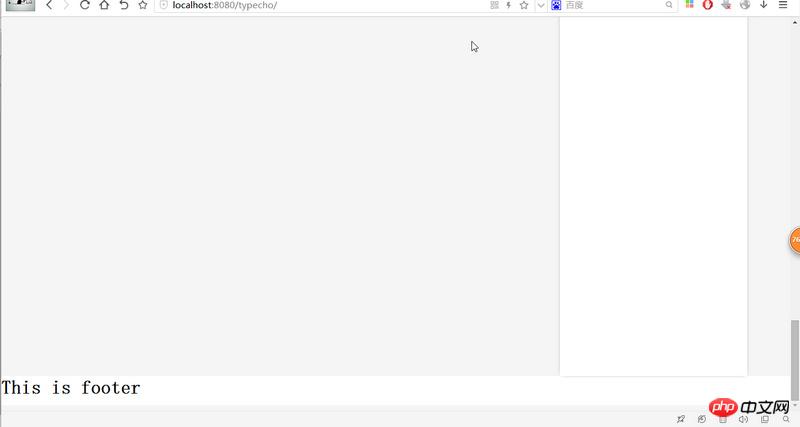Click the search magnifier in the Baidu box
This screenshot has width=800, height=427.
[669, 5]
